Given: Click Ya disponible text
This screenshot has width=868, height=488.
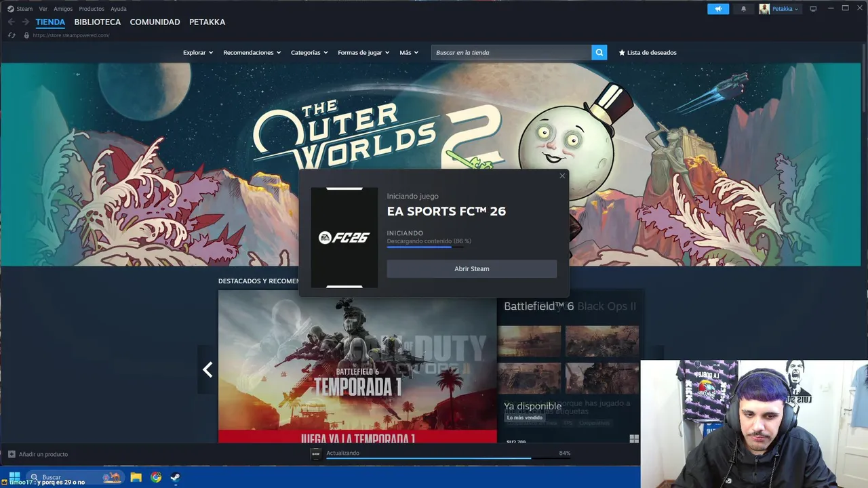Looking at the screenshot, I should [532, 406].
